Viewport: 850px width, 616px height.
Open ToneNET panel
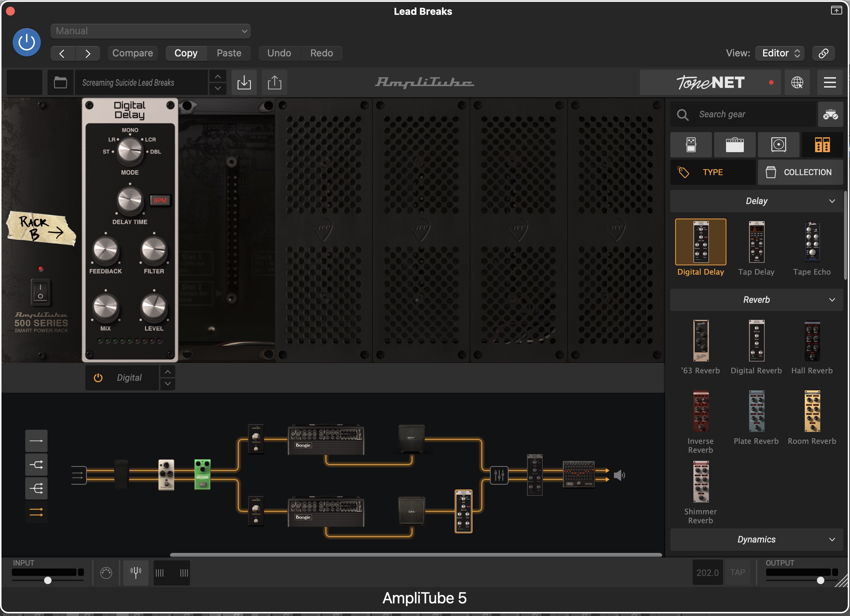[710, 82]
